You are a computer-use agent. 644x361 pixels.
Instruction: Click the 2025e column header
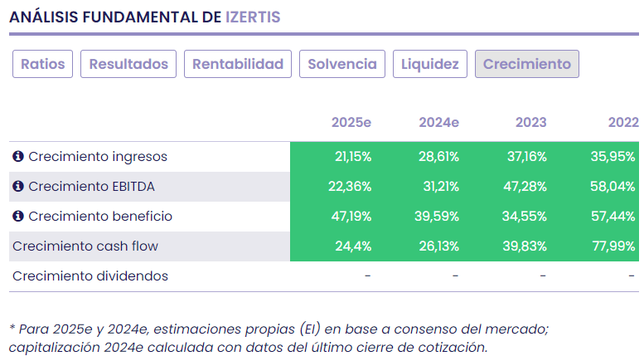point(351,123)
